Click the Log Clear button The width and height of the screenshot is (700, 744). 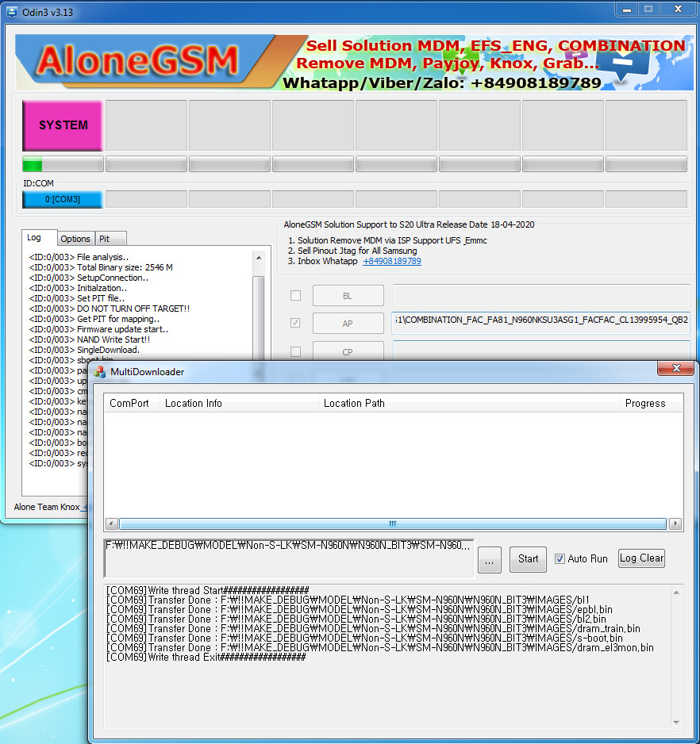click(641, 558)
